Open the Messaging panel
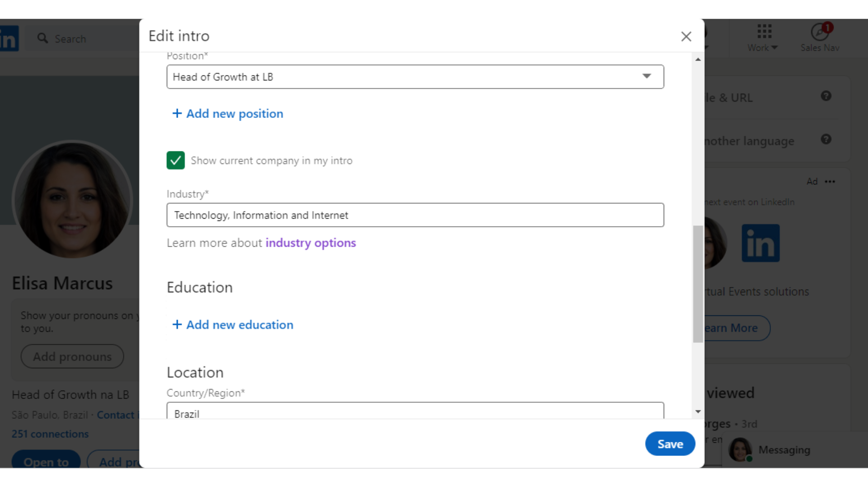The image size is (868, 488). click(784, 450)
